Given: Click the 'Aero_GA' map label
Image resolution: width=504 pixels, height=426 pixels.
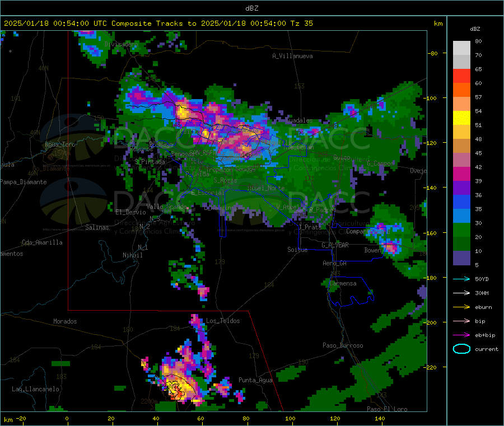Looking at the screenshot, I should 335,264.
